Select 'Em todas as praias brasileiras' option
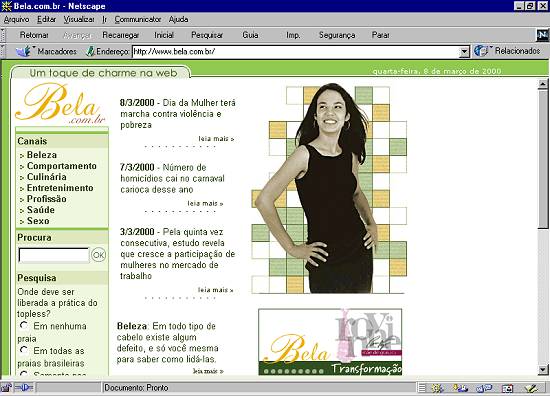 [x=24, y=350]
